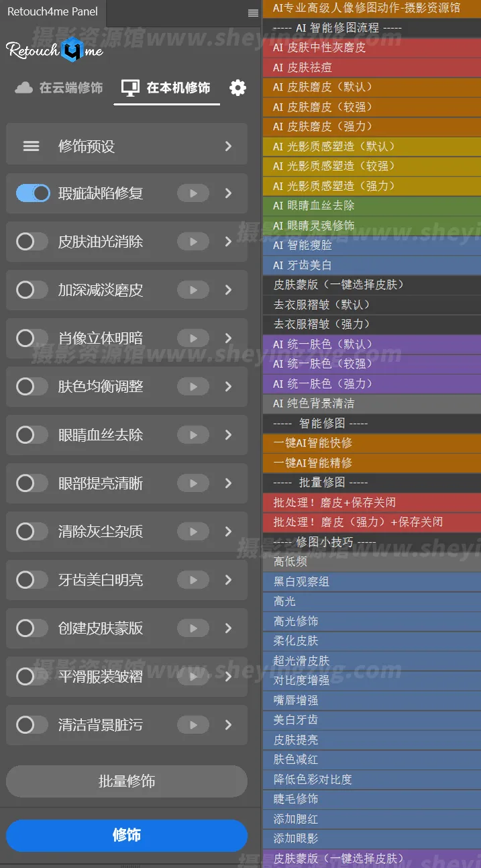Click the blue 修饰 button
481x868 pixels.
(x=127, y=836)
